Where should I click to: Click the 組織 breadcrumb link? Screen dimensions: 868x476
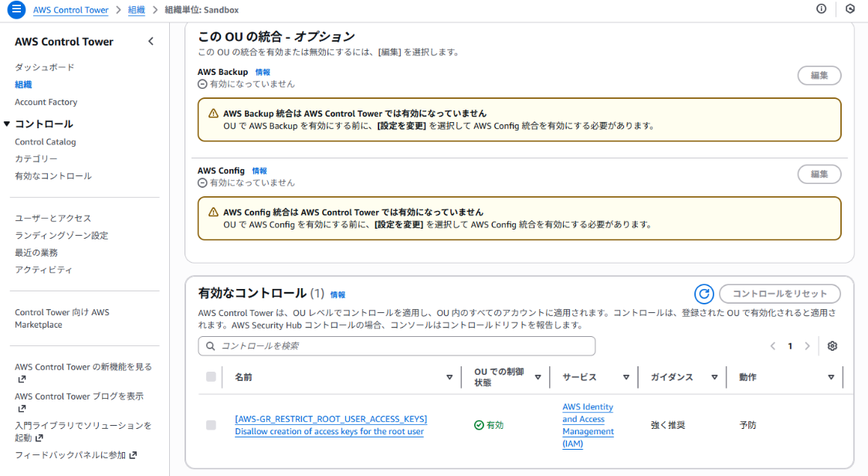tap(136, 10)
